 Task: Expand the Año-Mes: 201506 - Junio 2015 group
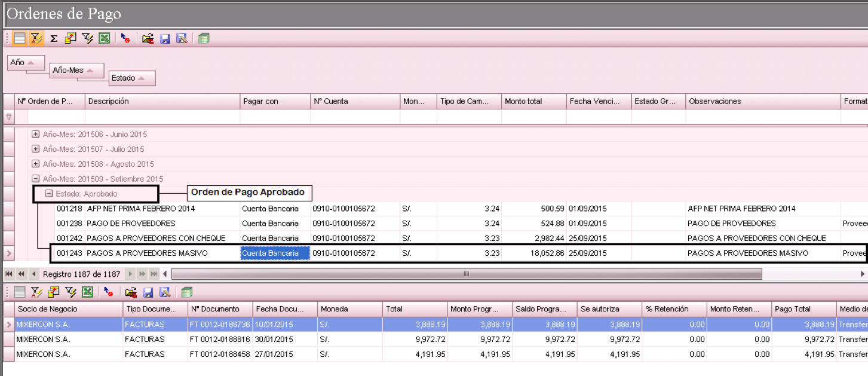(x=36, y=134)
